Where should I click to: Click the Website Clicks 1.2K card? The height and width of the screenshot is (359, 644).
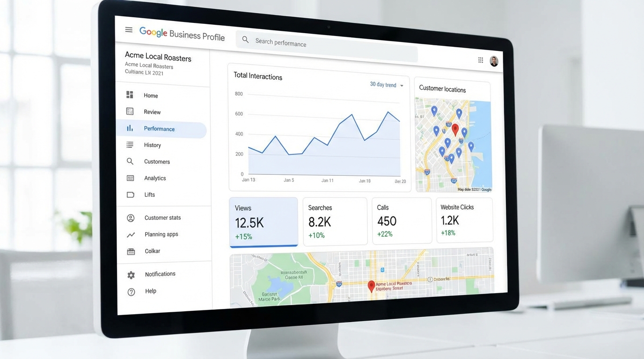pyautogui.click(x=464, y=220)
